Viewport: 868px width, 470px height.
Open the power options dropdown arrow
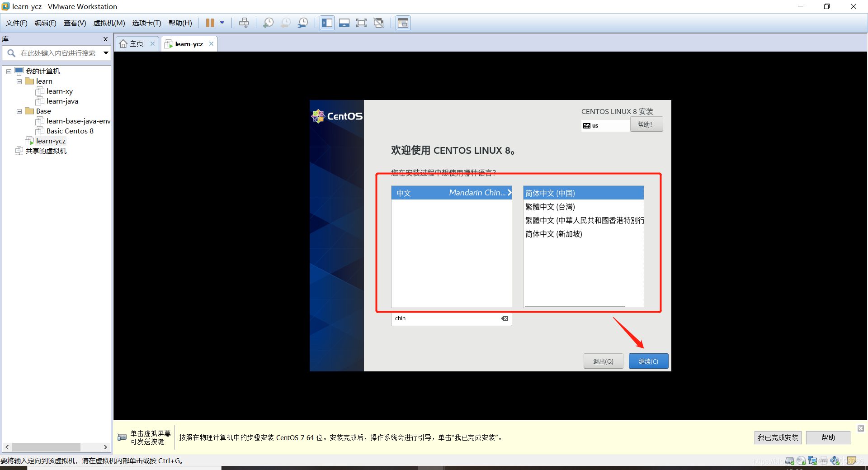click(222, 23)
